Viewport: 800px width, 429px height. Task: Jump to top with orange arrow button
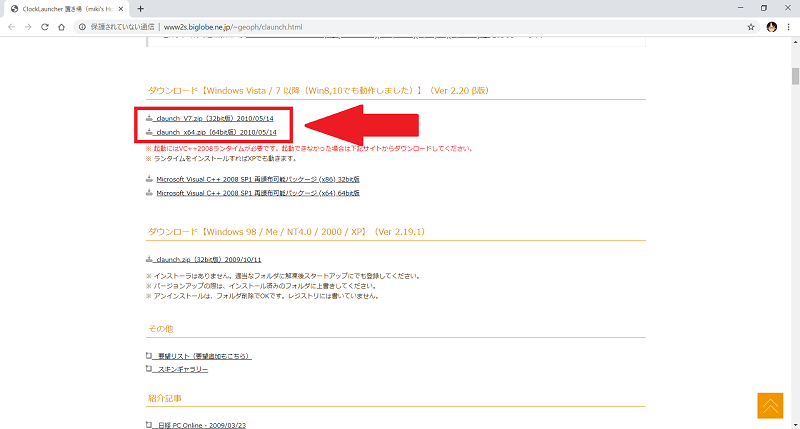coord(770,406)
